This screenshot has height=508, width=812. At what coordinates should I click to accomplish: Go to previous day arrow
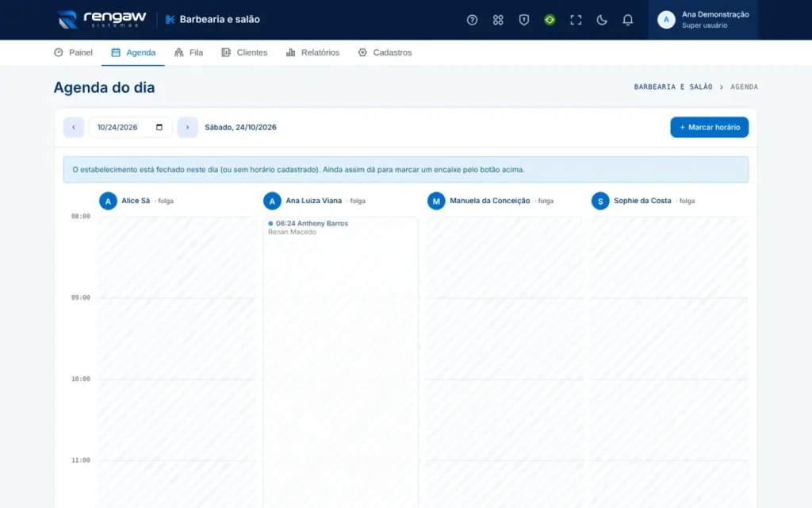[x=74, y=127]
